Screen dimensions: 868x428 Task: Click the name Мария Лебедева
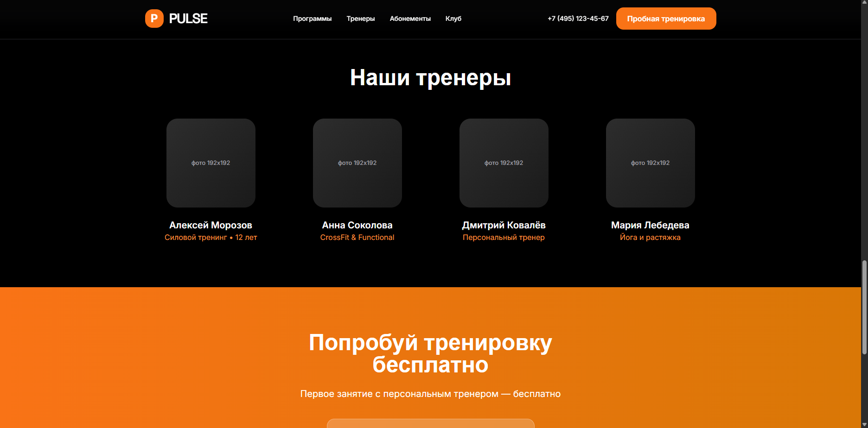(x=651, y=225)
